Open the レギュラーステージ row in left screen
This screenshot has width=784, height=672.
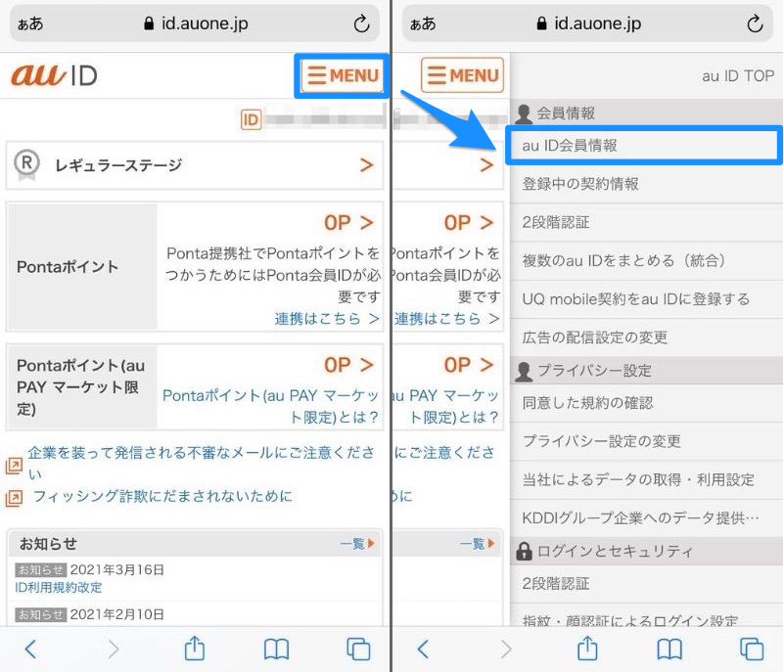(195, 165)
